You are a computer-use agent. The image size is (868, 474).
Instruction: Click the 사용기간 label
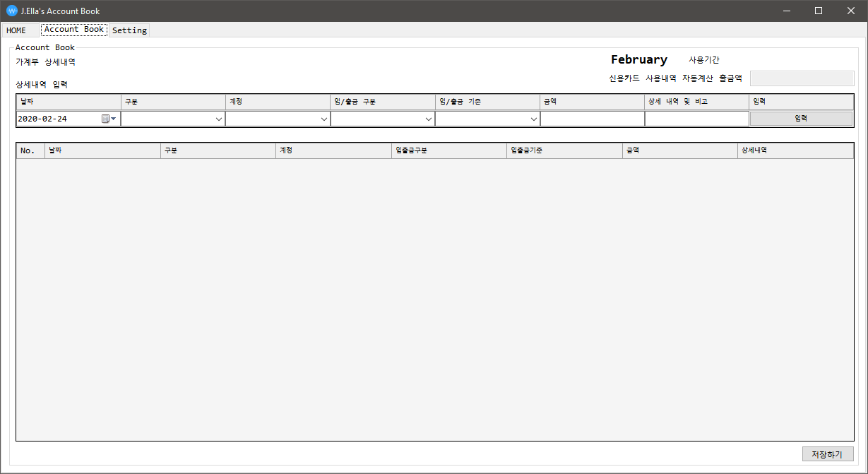(704, 60)
